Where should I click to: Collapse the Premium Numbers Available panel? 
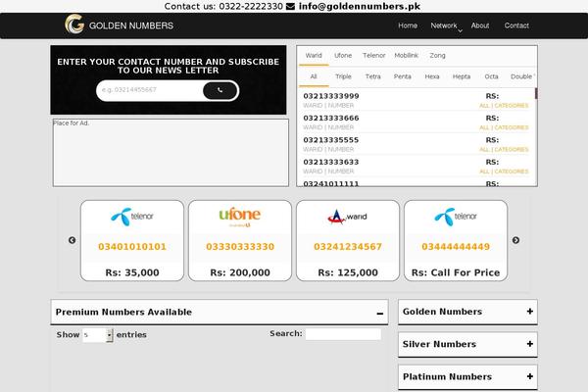pos(380,313)
